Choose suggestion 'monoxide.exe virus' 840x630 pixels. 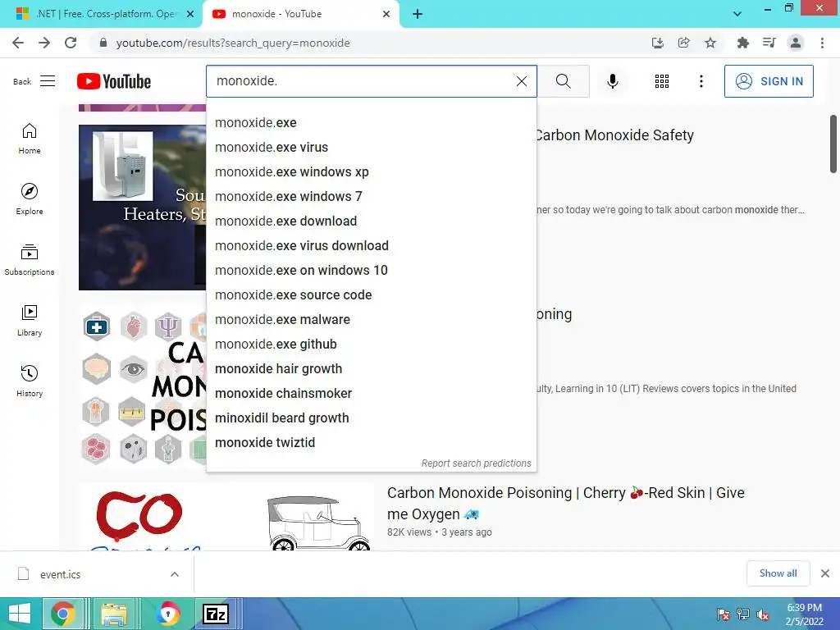click(x=372, y=148)
